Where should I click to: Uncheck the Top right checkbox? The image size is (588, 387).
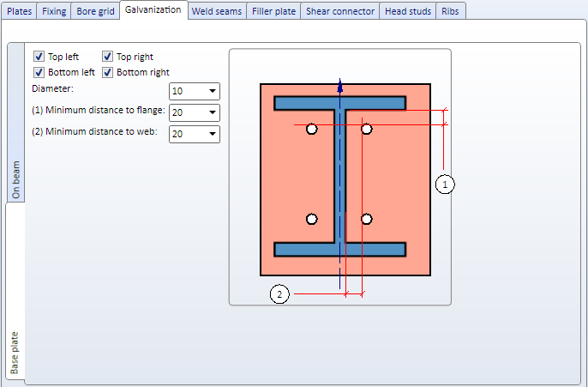click(x=107, y=57)
